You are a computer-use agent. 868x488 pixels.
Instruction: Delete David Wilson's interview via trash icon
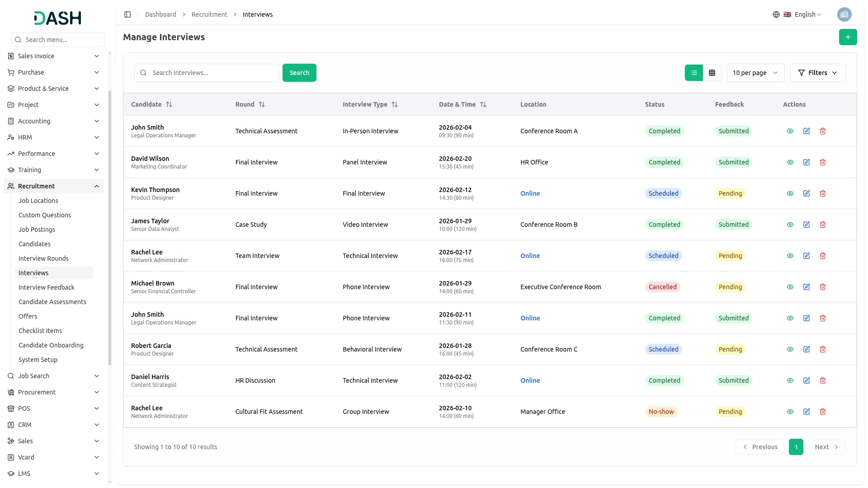click(823, 162)
